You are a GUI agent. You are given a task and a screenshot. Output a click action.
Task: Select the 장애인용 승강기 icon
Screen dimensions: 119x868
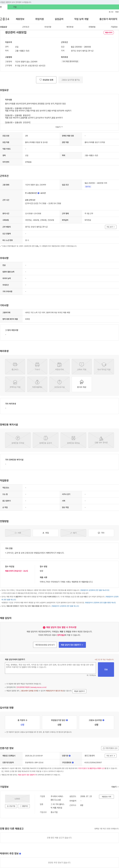45,440
